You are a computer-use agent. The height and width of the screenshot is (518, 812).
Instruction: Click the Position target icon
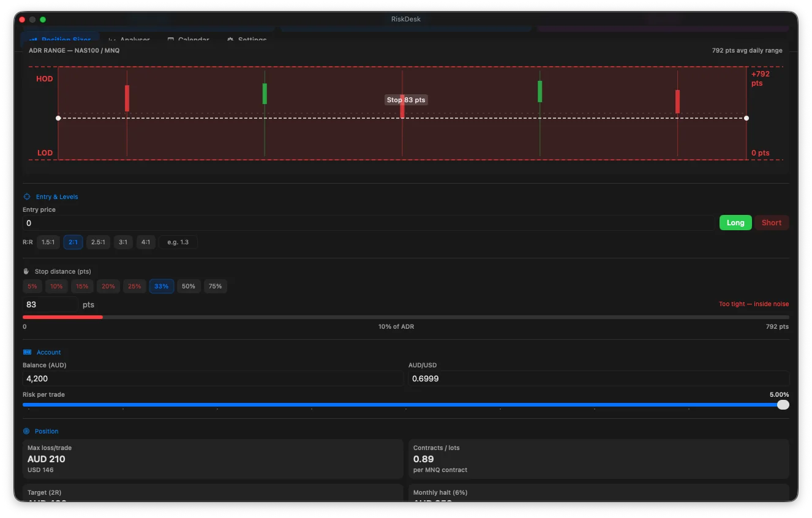pos(26,431)
